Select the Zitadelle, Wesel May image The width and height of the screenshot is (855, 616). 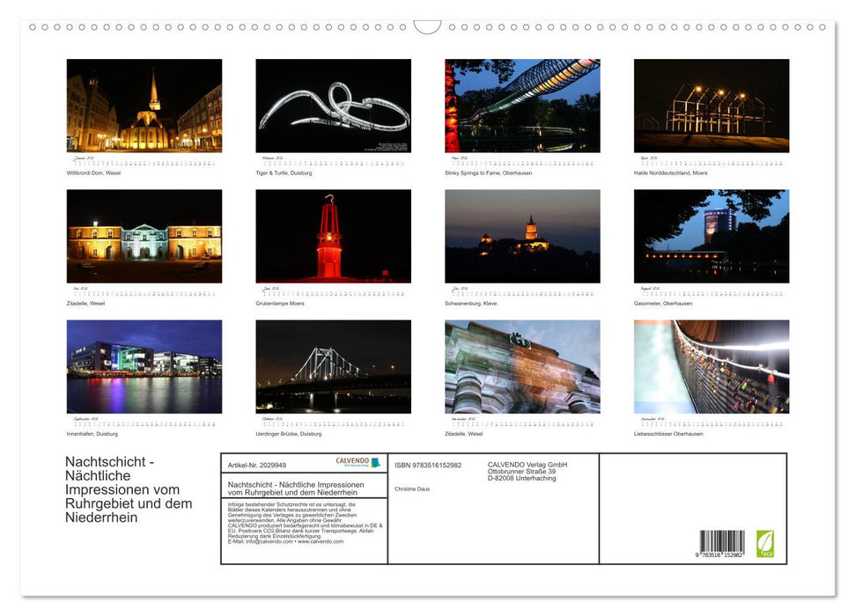144,236
